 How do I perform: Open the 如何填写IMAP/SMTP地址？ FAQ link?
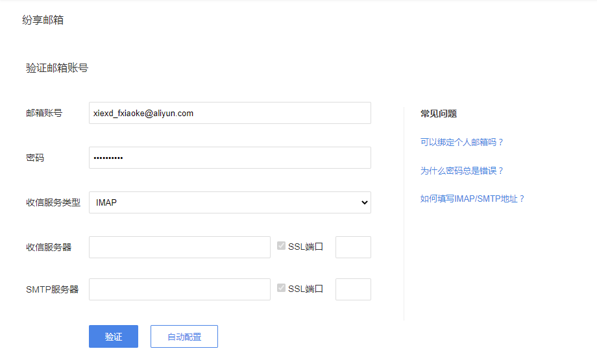pos(472,199)
